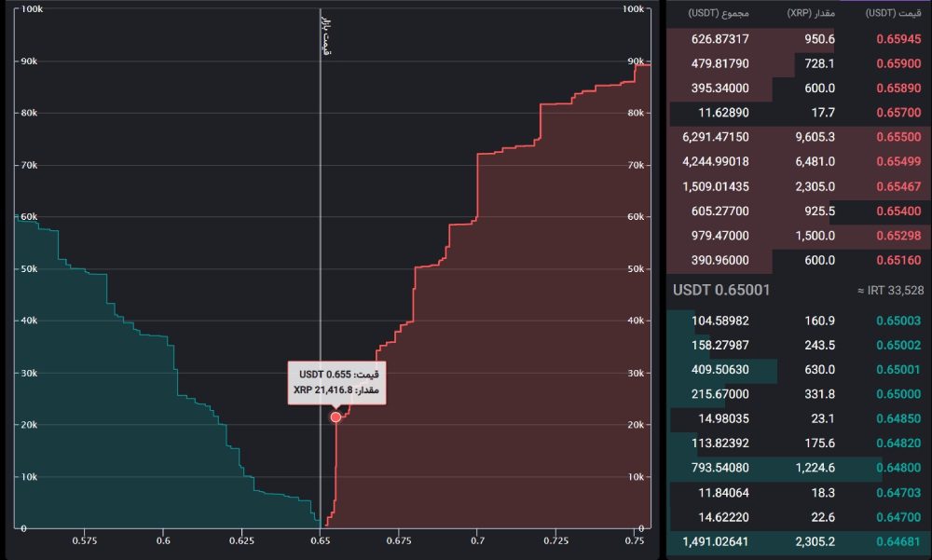
Task: Click the 9,605.3 XRP amount cell
Action: 811,137
